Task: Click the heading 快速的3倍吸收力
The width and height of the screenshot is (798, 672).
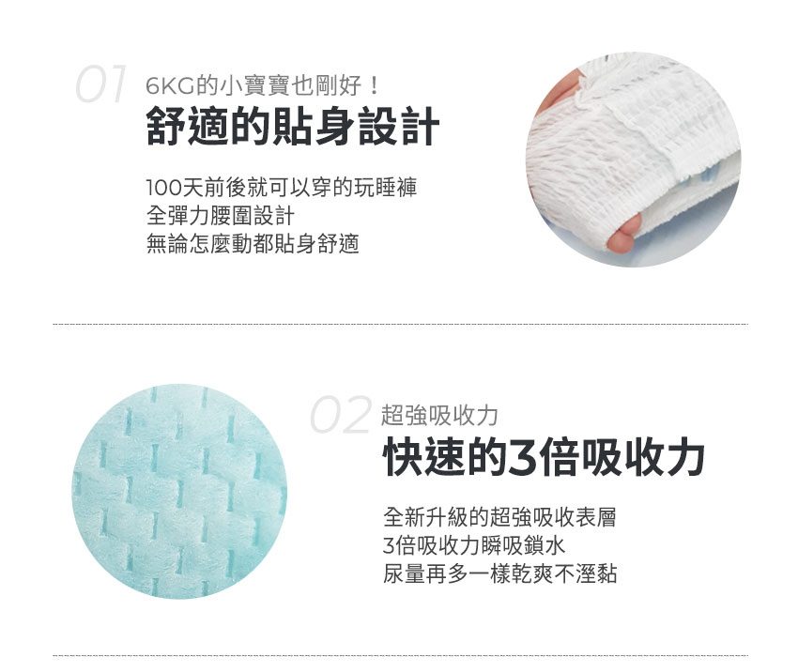Action: (x=544, y=457)
